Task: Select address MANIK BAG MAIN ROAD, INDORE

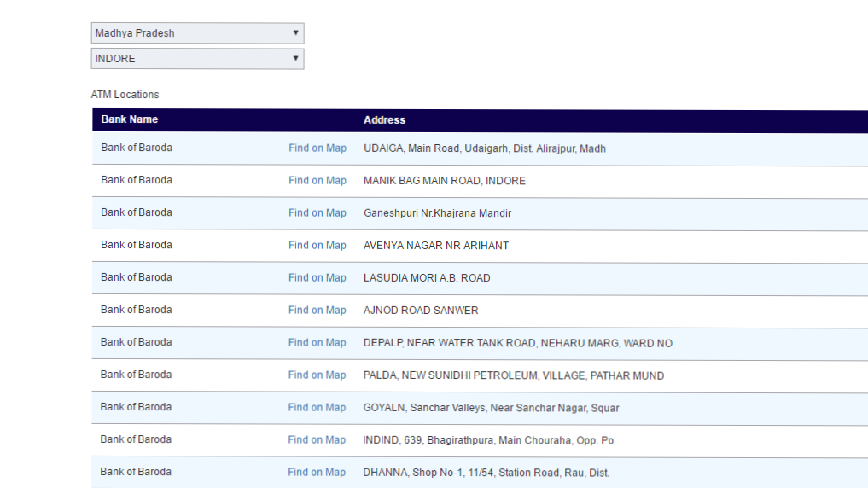Action: click(x=445, y=181)
